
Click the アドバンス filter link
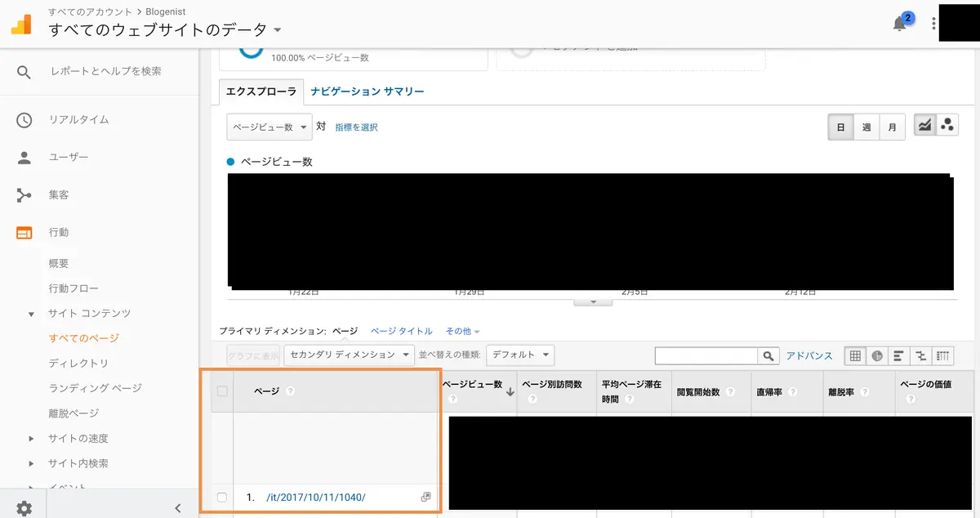pos(809,355)
